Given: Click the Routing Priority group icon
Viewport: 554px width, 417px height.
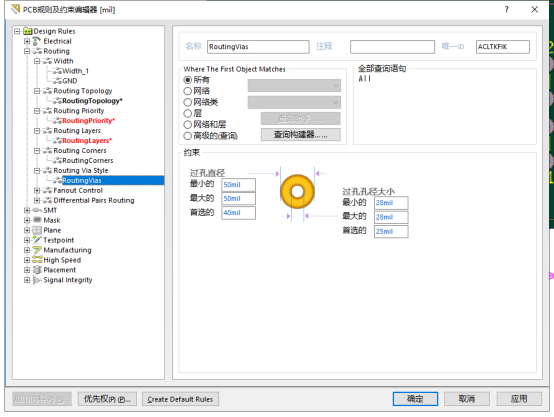Looking at the screenshot, I should (47, 111).
